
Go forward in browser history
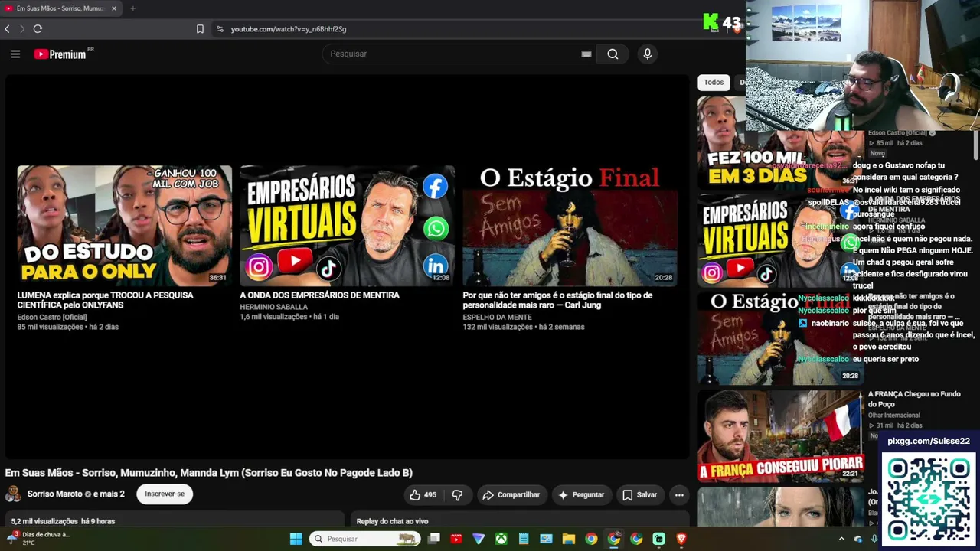point(22,29)
